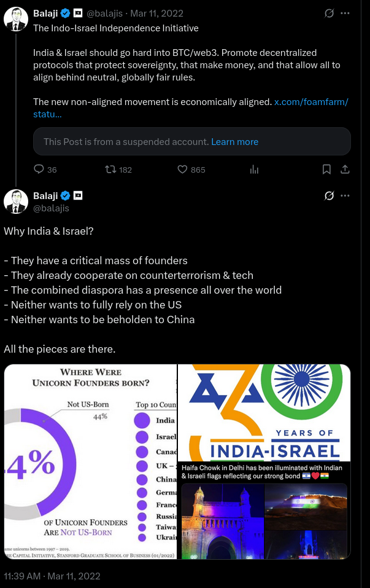Open the @balajis handle on second post
This screenshot has height=588, width=370.
[x=51, y=208]
